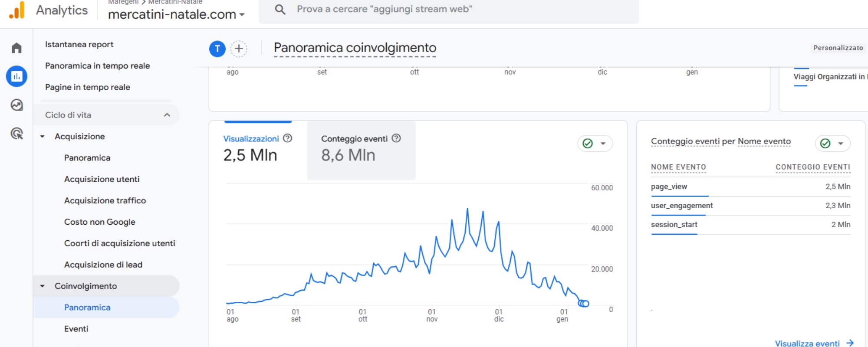Image resolution: width=868 pixels, height=347 pixels.
Task: Open the Reports icon in left rail
Action: [16, 76]
